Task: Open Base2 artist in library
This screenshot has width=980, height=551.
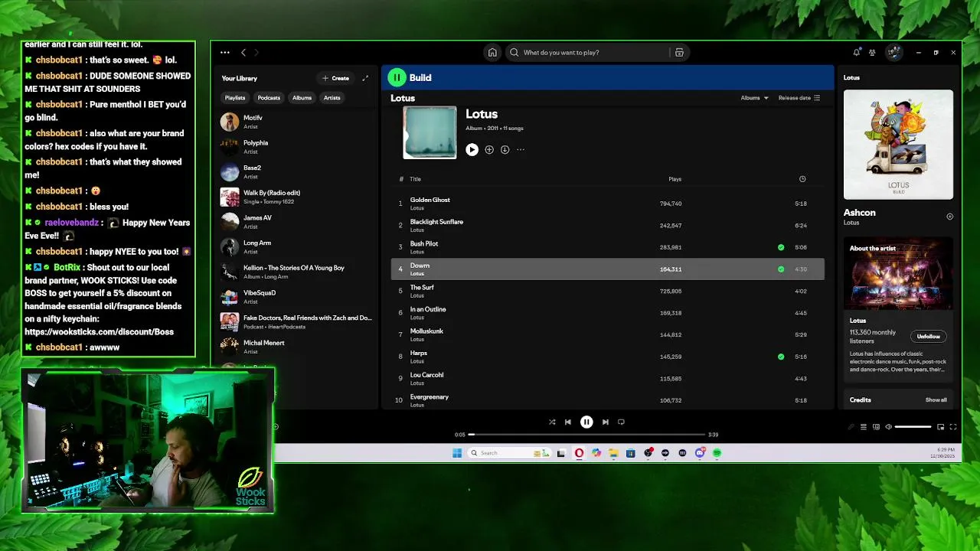Action: pyautogui.click(x=296, y=171)
